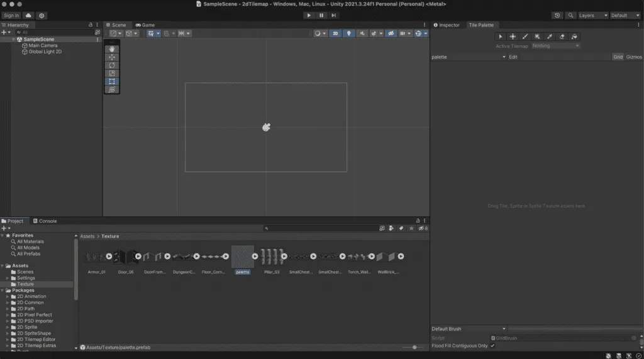Screen dimensions: 644x359
Task: Select the Rotate tool
Action: (x=112, y=65)
